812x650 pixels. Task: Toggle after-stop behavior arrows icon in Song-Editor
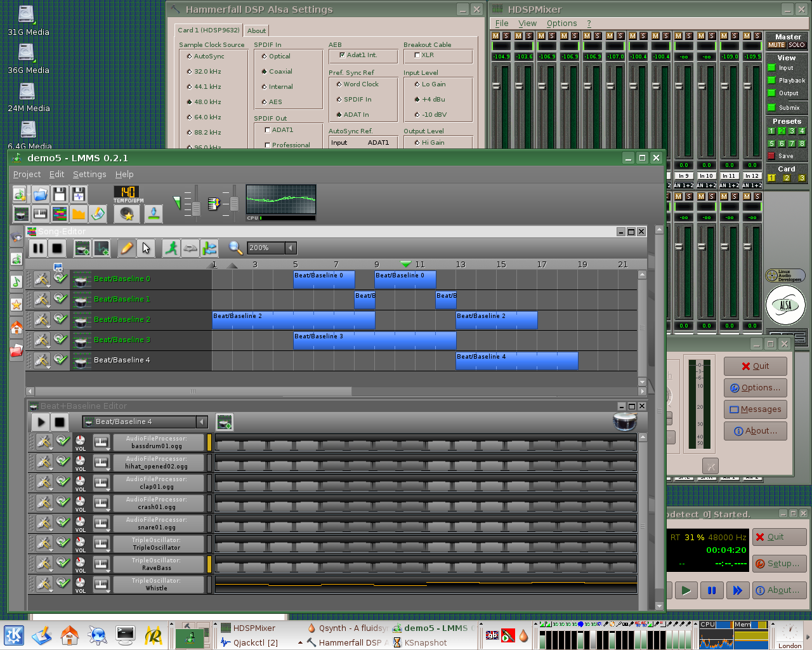coord(209,248)
